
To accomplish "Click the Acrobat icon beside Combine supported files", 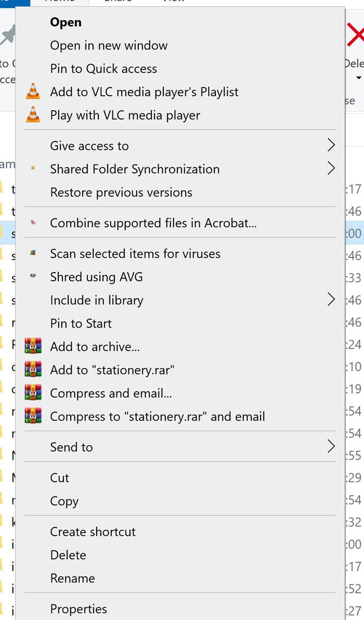I will pyautogui.click(x=33, y=223).
